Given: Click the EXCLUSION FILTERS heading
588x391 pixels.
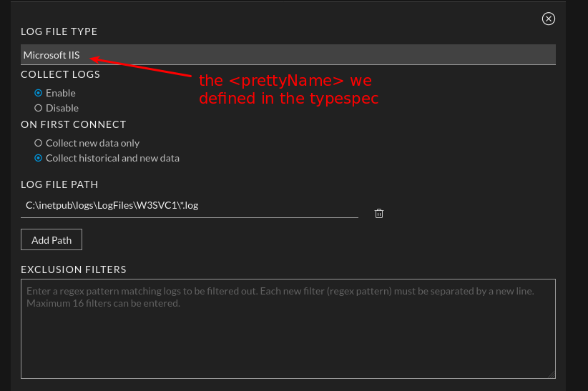Looking at the screenshot, I should (x=73, y=269).
